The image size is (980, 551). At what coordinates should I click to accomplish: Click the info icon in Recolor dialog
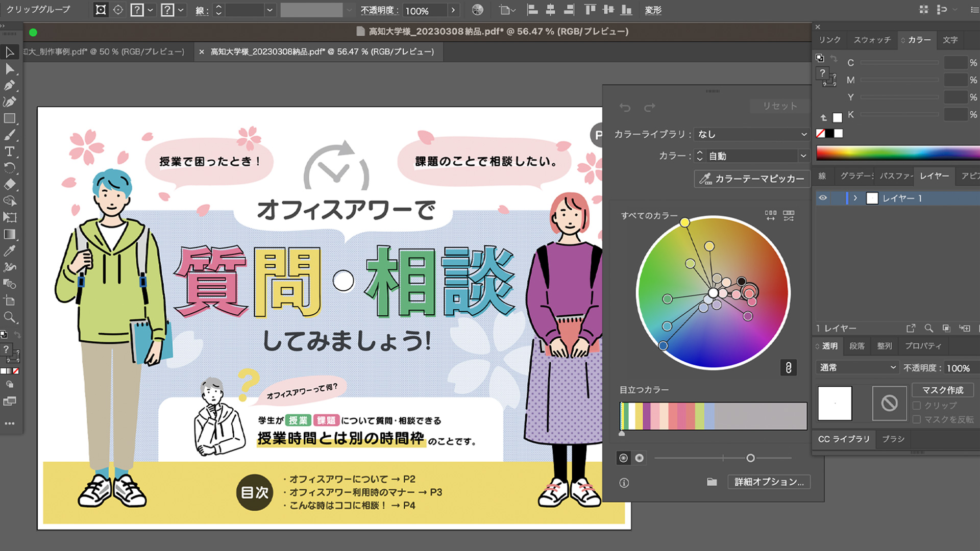coord(624,483)
